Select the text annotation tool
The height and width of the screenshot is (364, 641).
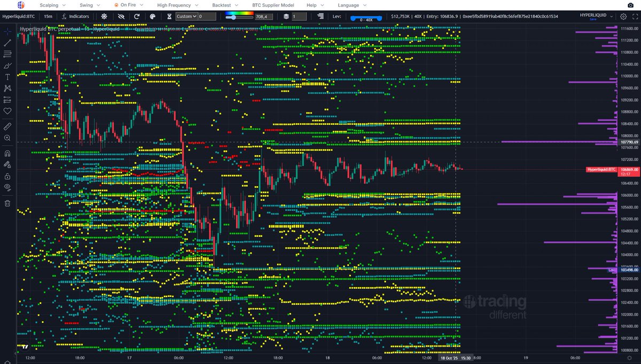click(x=7, y=77)
